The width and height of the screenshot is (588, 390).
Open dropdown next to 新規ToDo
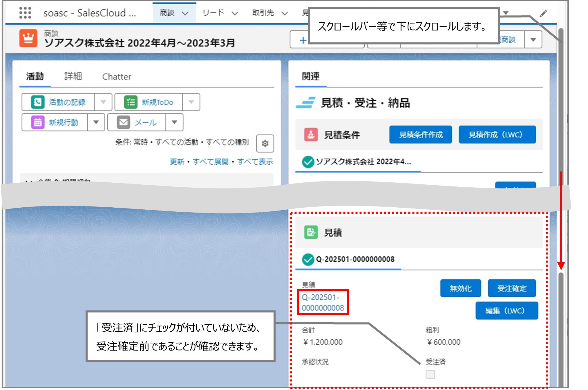tap(191, 102)
